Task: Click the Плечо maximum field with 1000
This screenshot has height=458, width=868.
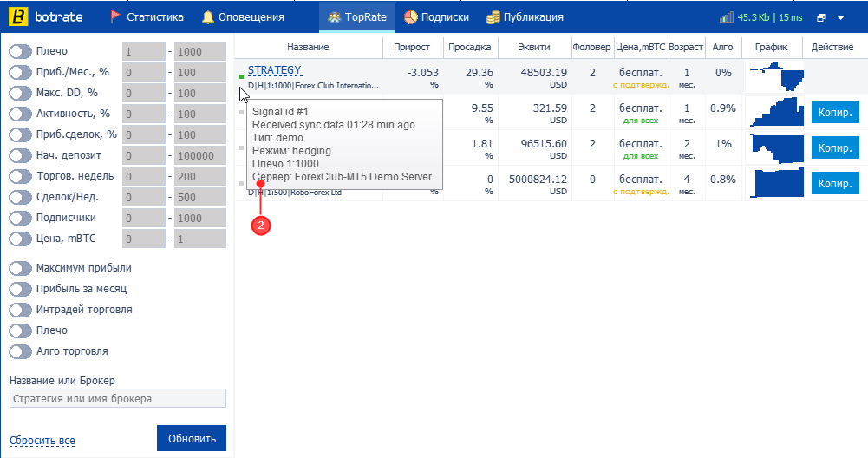Action: pos(199,51)
